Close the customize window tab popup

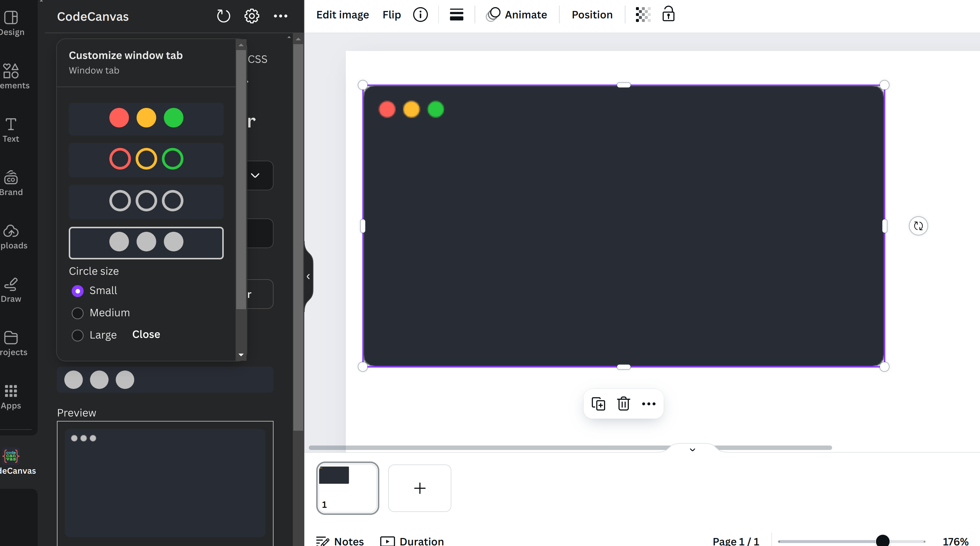coord(146,334)
